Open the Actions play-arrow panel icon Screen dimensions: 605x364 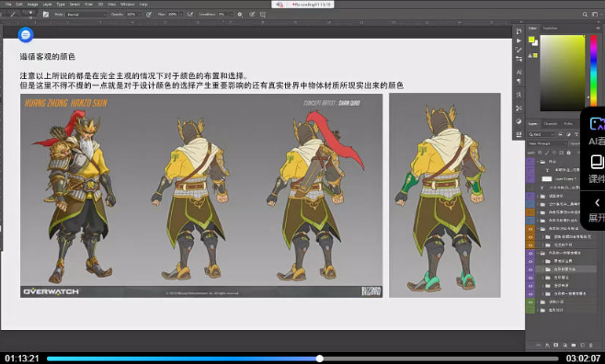[x=519, y=40]
